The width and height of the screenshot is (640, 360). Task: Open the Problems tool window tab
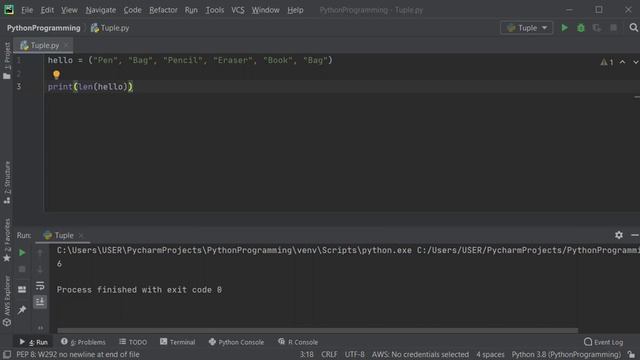point(83,342)
